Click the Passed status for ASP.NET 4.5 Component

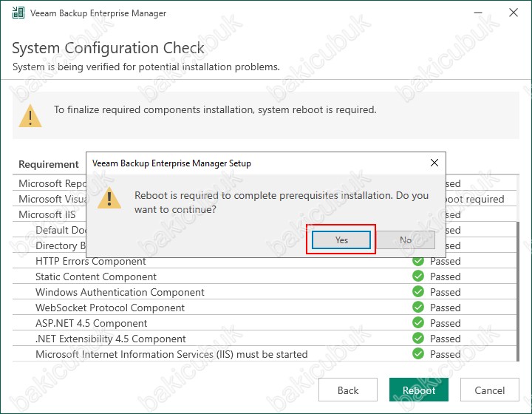[x=445, y=323]
